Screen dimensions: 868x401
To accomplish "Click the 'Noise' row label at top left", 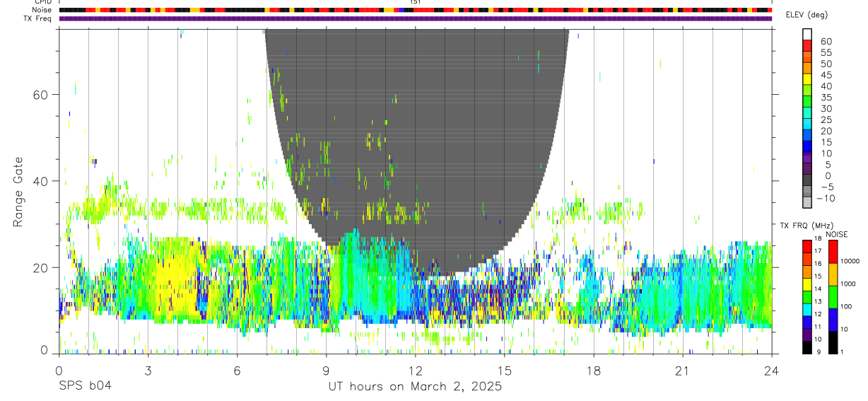I will pos(42,10).
